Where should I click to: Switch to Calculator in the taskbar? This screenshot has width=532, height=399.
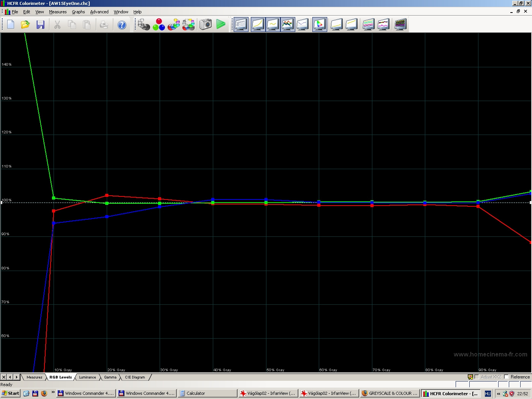(x=208, y=393)
